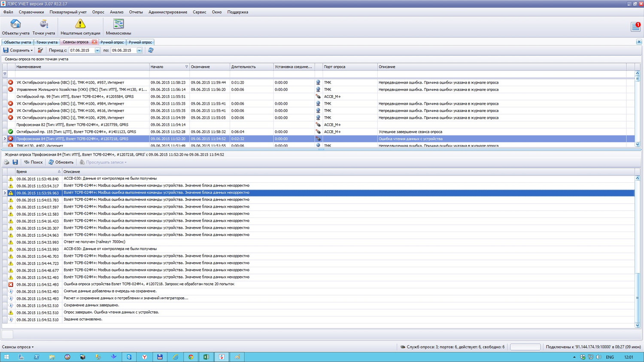The height and width of the screenshot is (362, 644).
Task: Click the refresh icon next to the end date
Action: coord(151,50)
